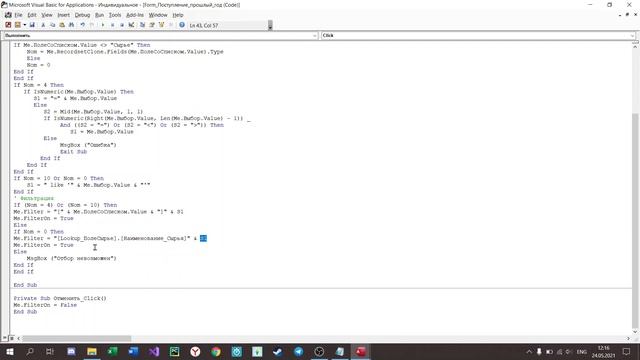Click the Undo toolbar icon
Image resolution: width=640 pixels, height=360 pixels.
click(82, 25)
